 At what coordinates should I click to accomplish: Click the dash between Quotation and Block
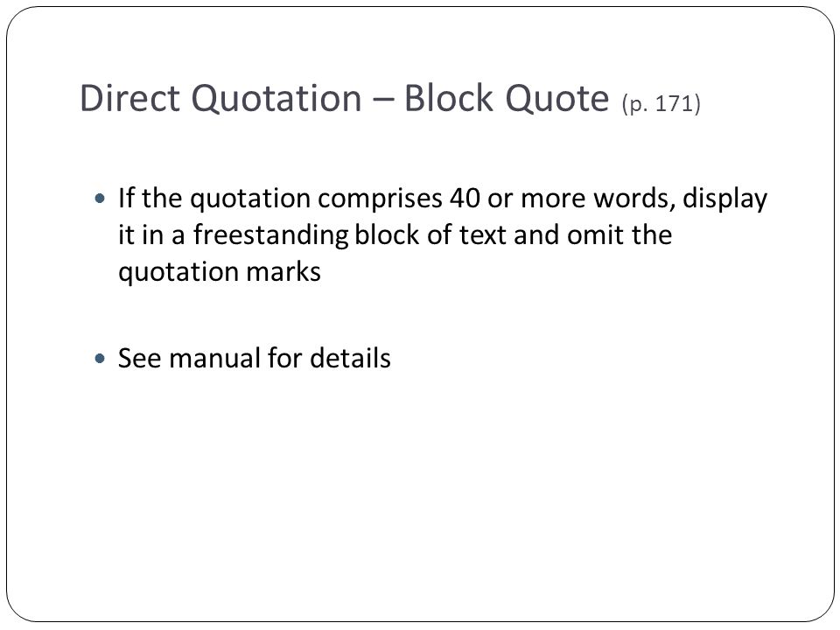click(x=382, y=100)
